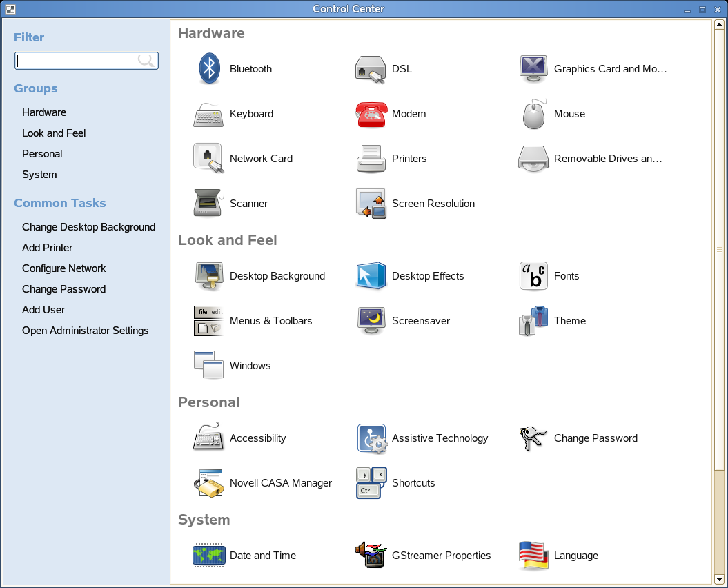728x588 pixels.
Task: Choose the Add Printer task
Action: coord(48,248)
